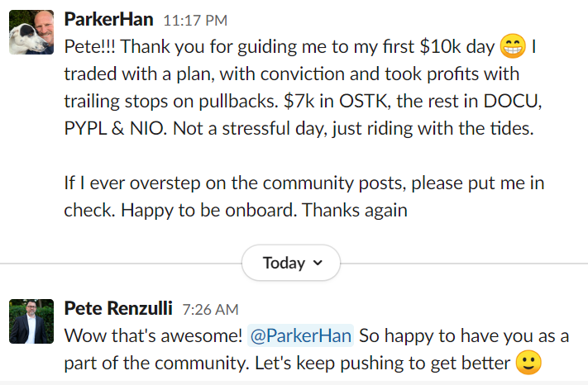The height and width of the screenshot is (385, 588).
Task: Open the Pete Renzulli sender name
Action: click(x=118, y=309)
